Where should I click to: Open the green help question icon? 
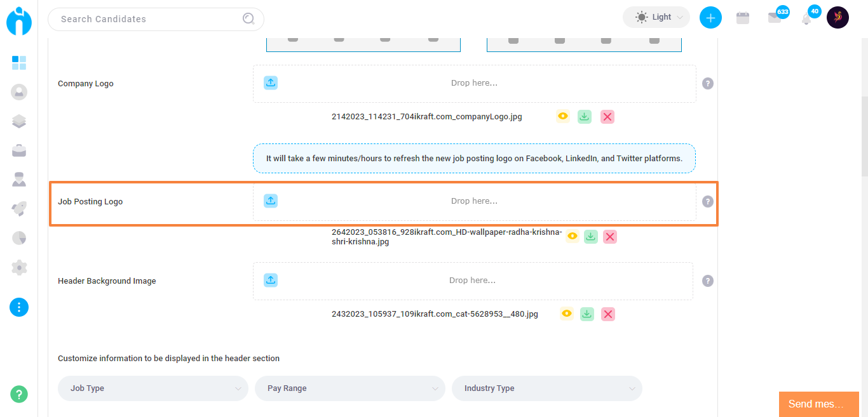[19, 394]
